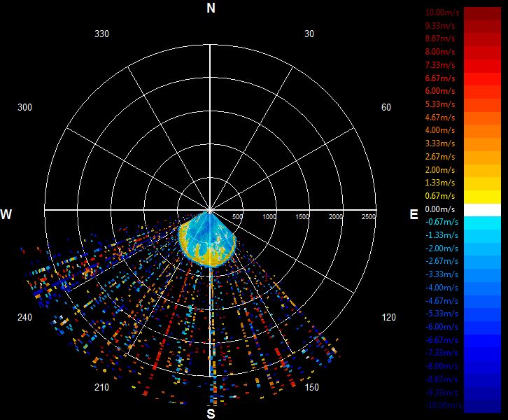
Task: Click the 8.00m/s legend label
Action: pyautogui.click(x=440, y=52)
